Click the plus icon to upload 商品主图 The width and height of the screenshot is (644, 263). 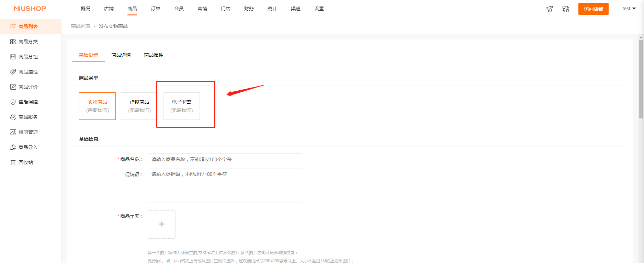[x=162, y=224]
